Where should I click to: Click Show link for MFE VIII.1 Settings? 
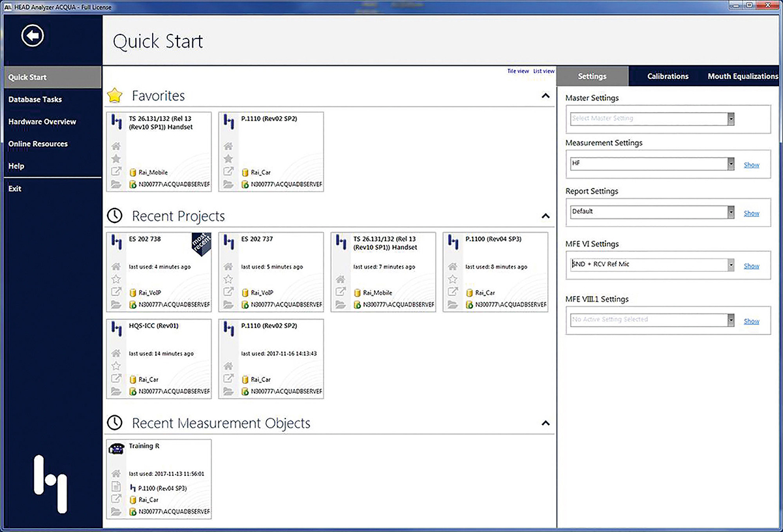tap(752, 321)
